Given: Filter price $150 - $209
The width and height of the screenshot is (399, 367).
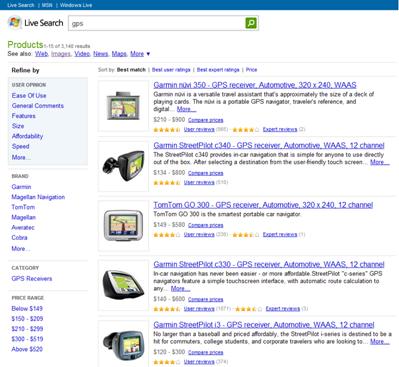Looking at the screenshot, I should 27,319.
